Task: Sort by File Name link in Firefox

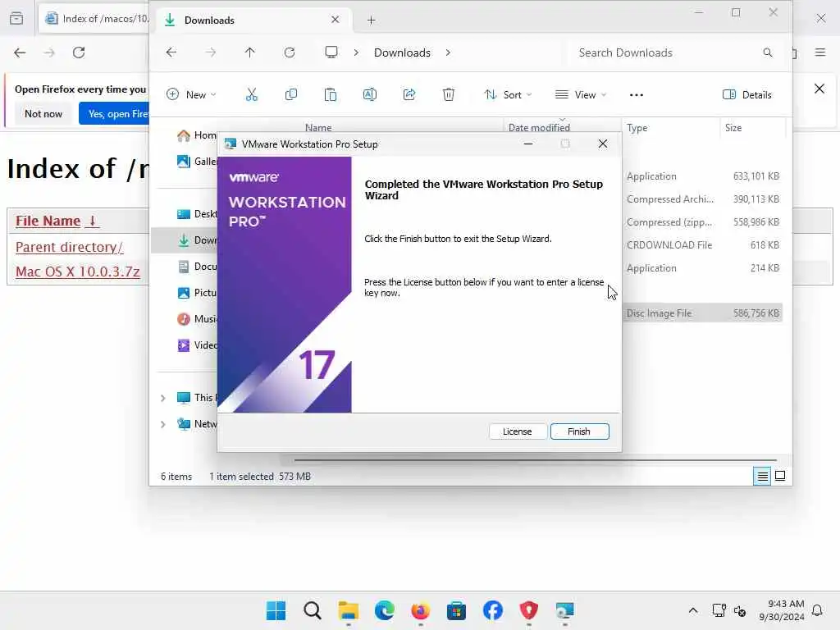Action: [x=57, y=221]
